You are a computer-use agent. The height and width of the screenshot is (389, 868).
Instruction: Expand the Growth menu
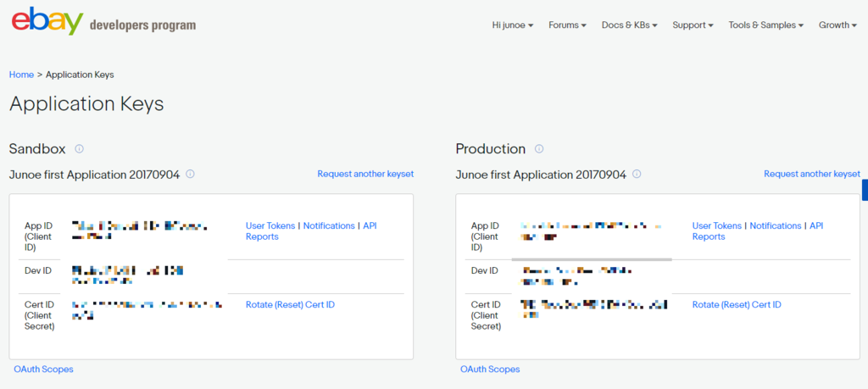pos(838,25)
